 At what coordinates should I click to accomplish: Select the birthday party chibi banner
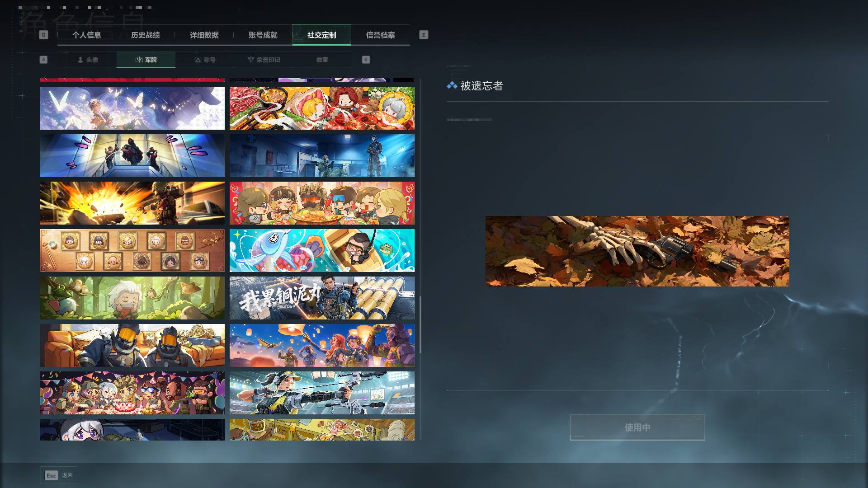click(132, 393)
